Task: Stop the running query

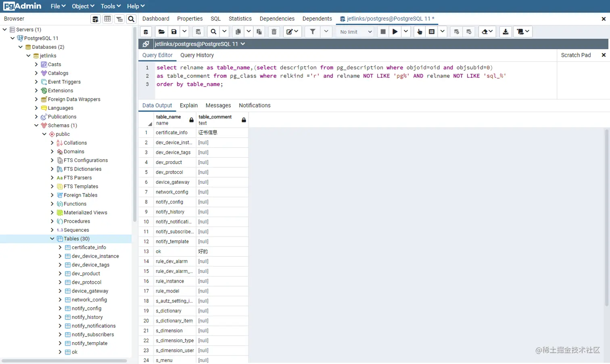Action: point(383,32)
